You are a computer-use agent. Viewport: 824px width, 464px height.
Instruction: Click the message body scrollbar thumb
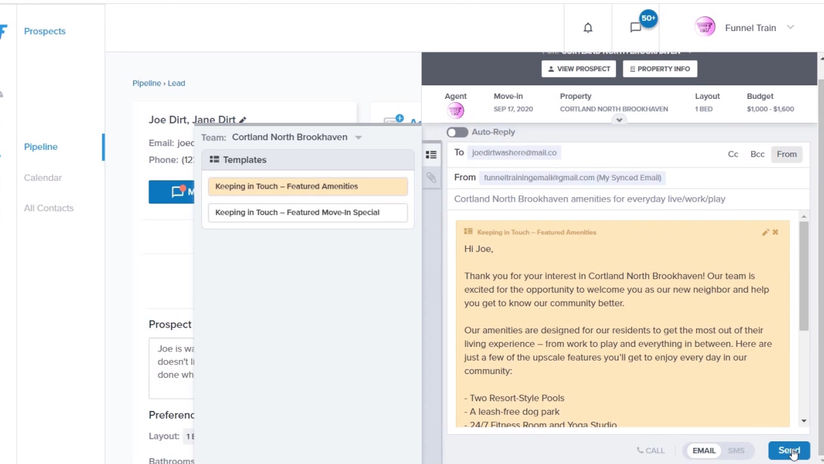pos(804,276)
